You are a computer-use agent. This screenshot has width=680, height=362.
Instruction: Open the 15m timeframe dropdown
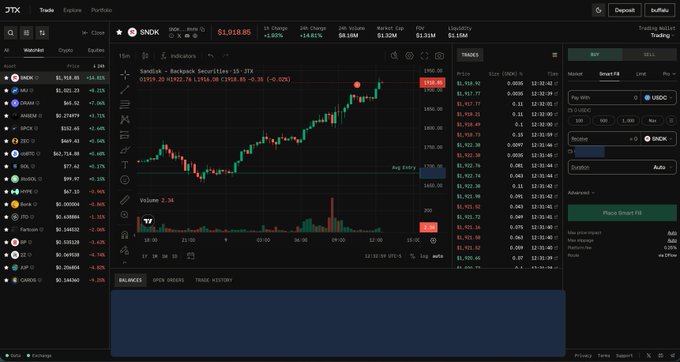tap(124, 56)
